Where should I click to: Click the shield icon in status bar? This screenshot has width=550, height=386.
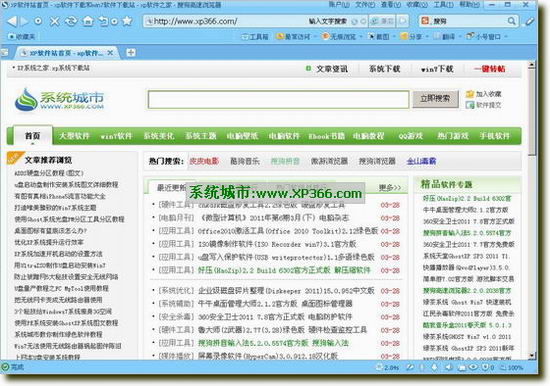click(486, 367)
